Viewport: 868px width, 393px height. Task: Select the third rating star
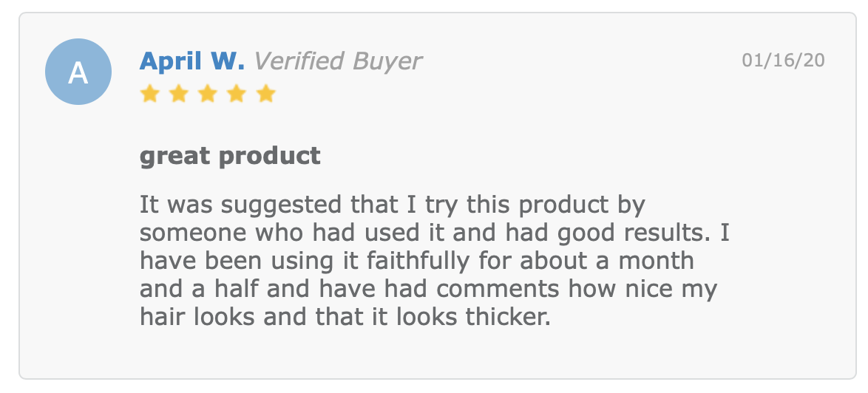click(x=208, y=93)
